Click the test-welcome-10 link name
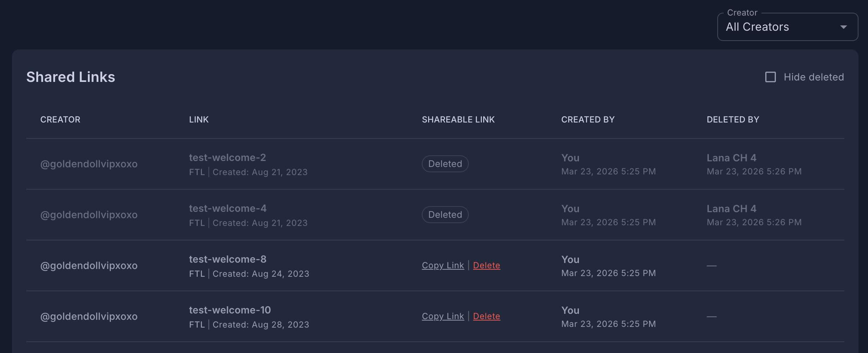Image resolution: width=868 pixels, height=353 pixels. (230, 310)
